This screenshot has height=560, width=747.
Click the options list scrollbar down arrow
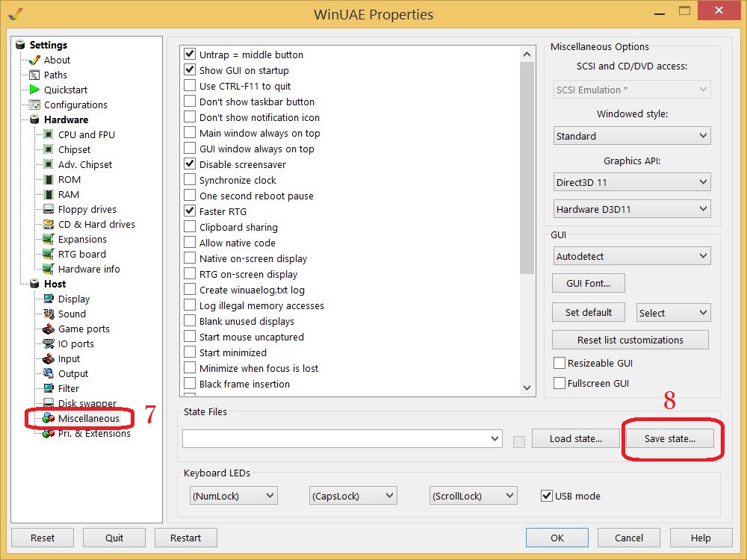point(527,388)
